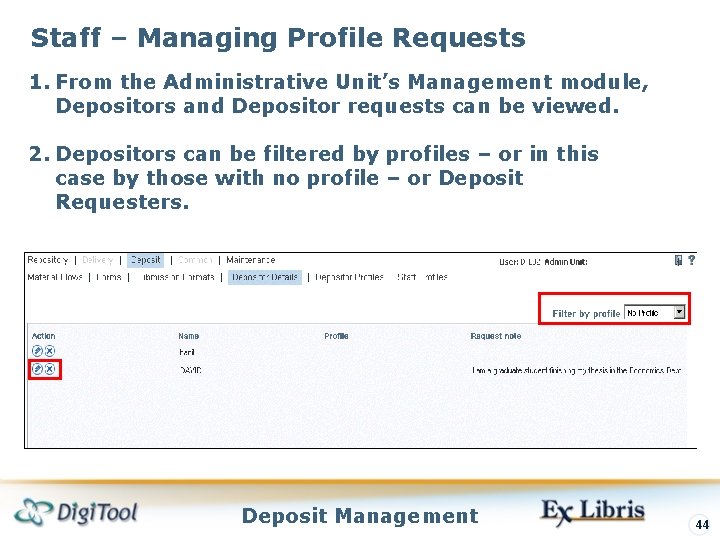The height and width of the screenshot is (540, 720).
Task: Select the Deposit menu tab
Action: [x=146, y=260]
